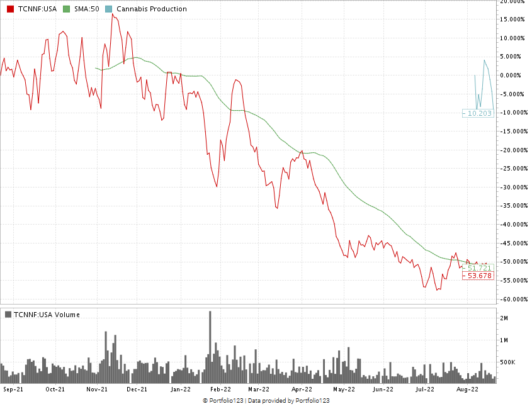This screenshot has width=532, height=409.
Task: Click the -45.000% y-axis label
Action: (514, 243)
